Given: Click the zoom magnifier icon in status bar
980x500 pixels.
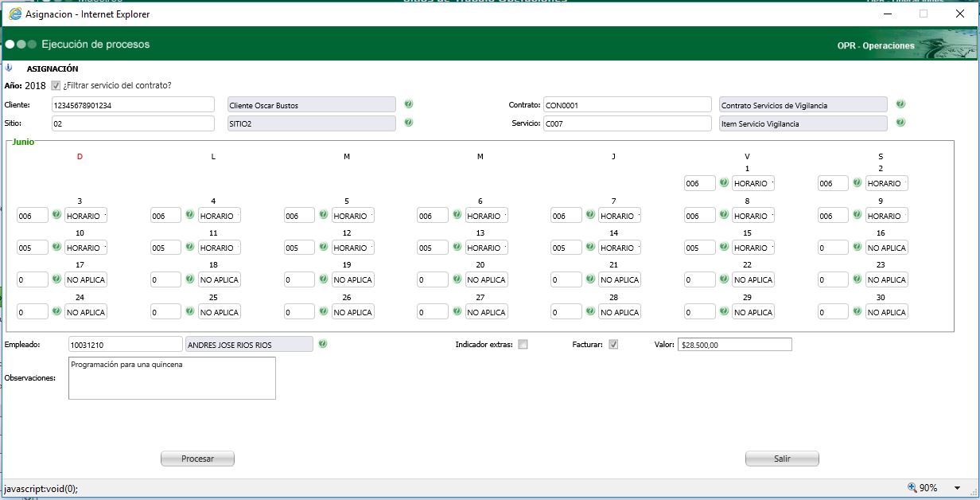Looking at the screenshot, I should coord(912,488).
